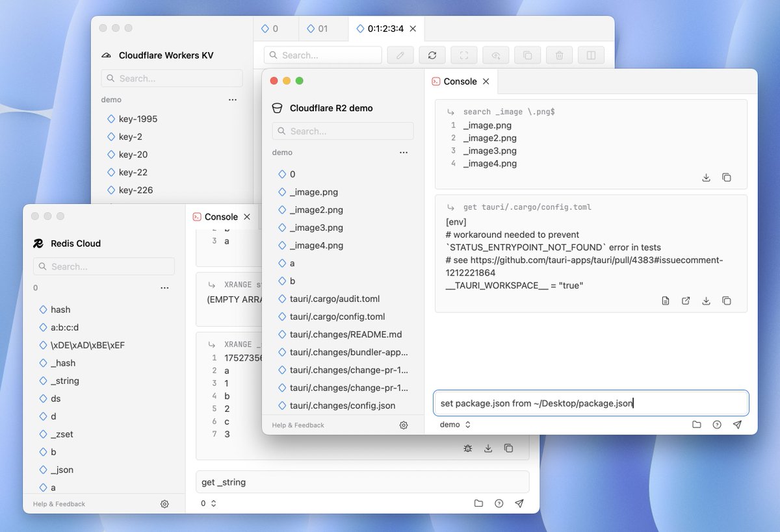Select tauri/.changes/config.json in R2 sidebar

tap(343, 405)
